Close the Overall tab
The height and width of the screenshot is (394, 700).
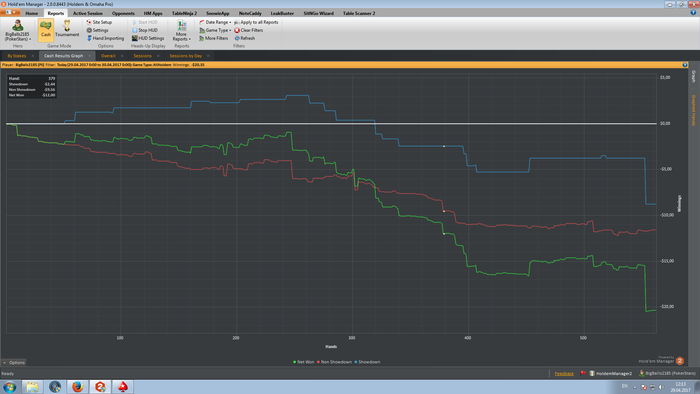122,56
